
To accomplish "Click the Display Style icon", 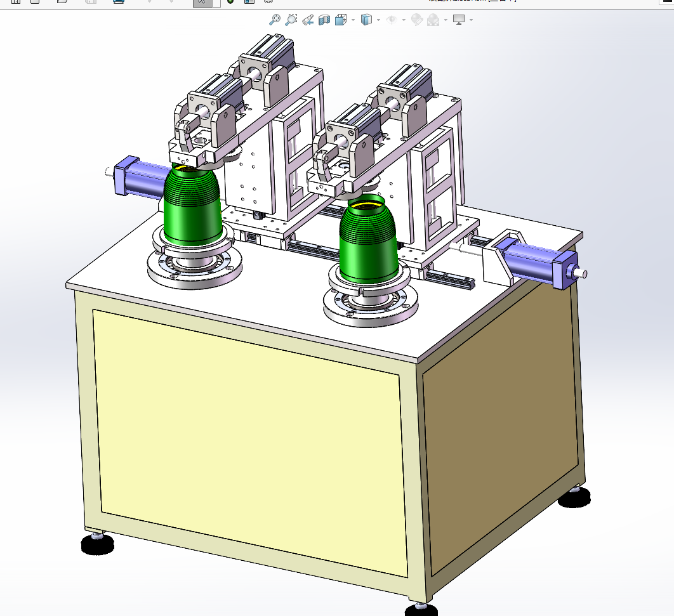I will [366, 20].
